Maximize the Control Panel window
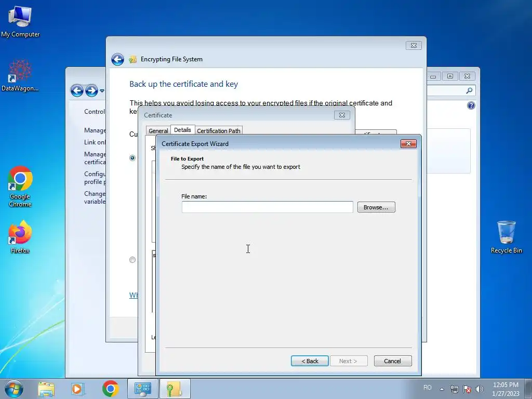 point(450,76)
